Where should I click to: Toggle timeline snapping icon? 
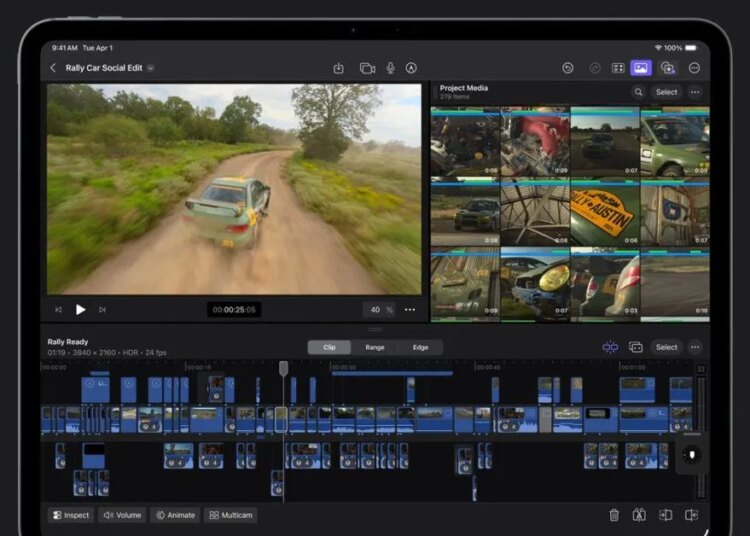tap(610, 347)
